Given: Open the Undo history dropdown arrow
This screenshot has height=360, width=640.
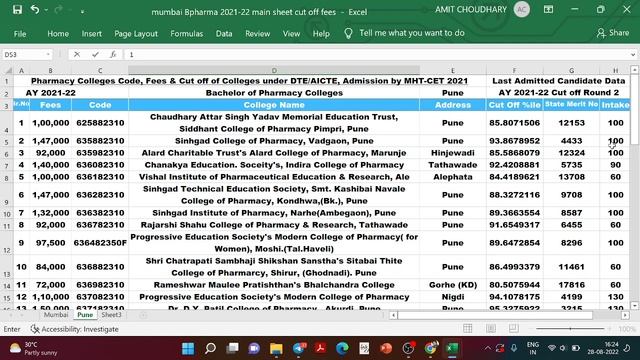Looking at the screenshot, I should pos(46,10).
